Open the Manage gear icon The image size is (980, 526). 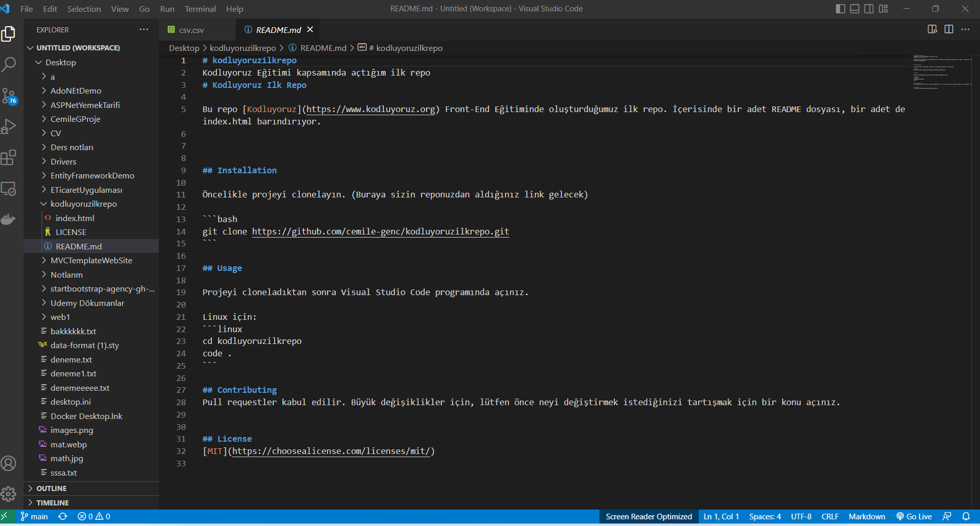9,494
